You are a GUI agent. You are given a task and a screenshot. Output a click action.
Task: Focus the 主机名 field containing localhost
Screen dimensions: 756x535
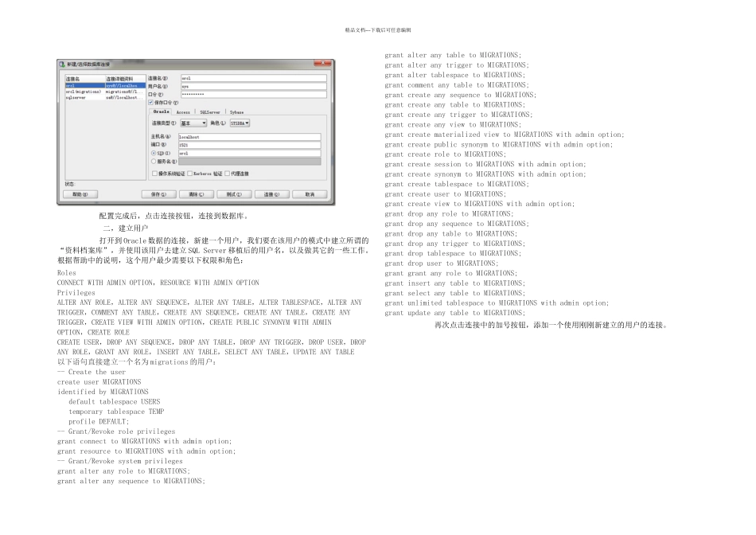click(249, 137)
